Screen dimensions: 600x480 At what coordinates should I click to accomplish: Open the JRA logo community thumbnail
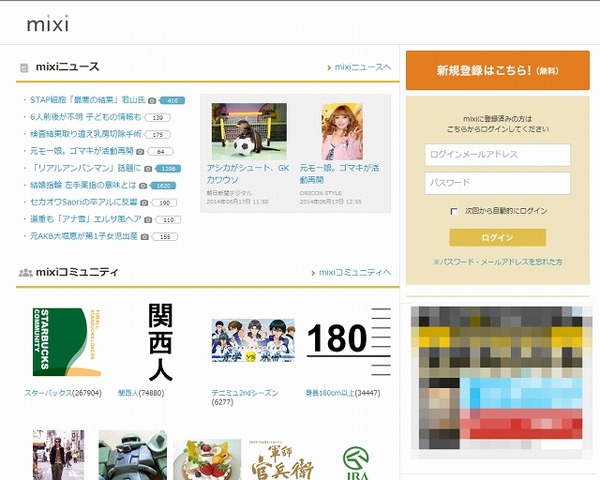[x=356, y=462]
